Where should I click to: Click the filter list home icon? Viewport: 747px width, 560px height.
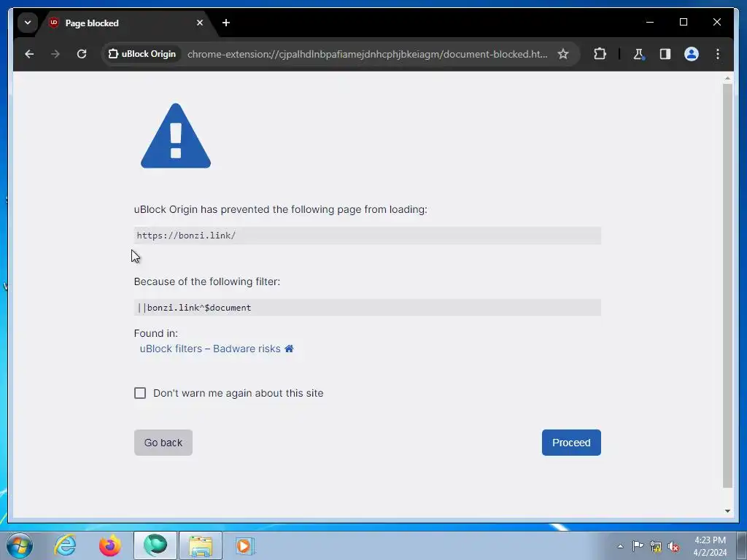[289, 349]
